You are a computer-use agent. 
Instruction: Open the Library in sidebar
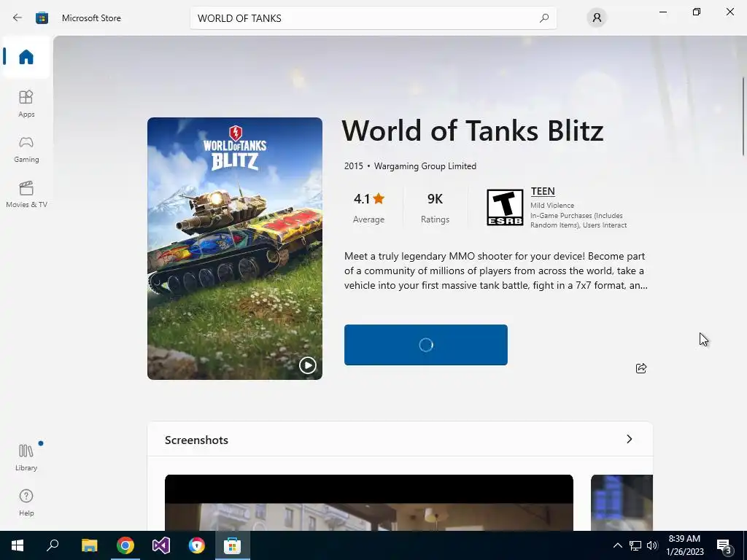coord(26,457)
